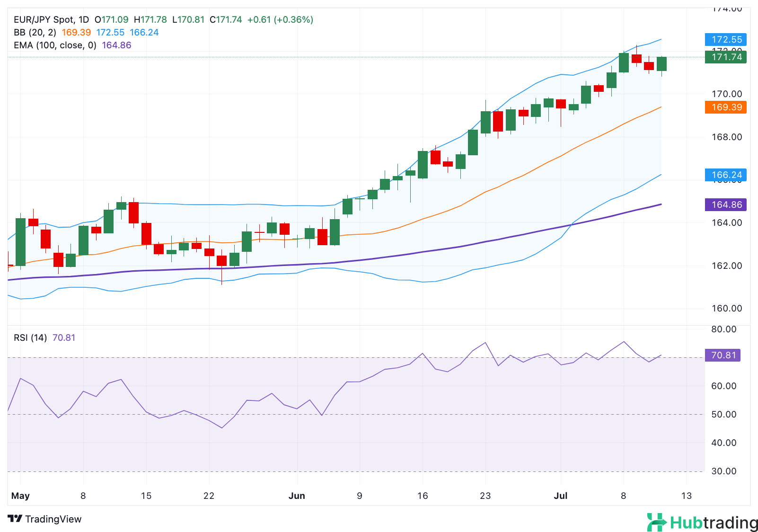
Task: Click the Jul label on time axis
Action: pos(561,496)
